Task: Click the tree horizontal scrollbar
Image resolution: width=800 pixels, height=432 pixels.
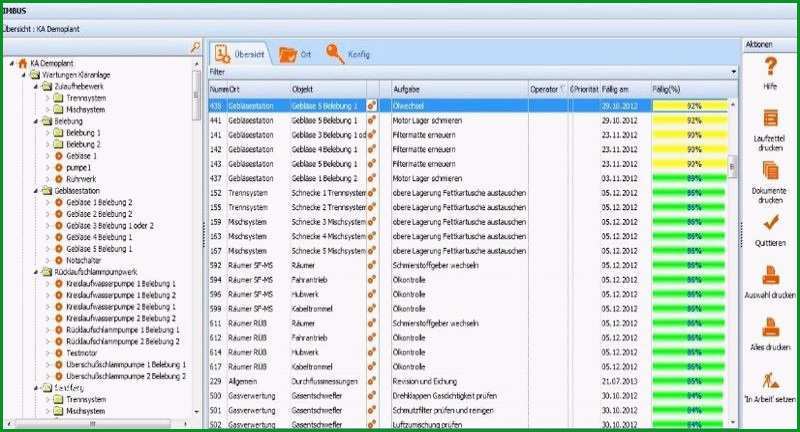Action: tap(92, 424)
